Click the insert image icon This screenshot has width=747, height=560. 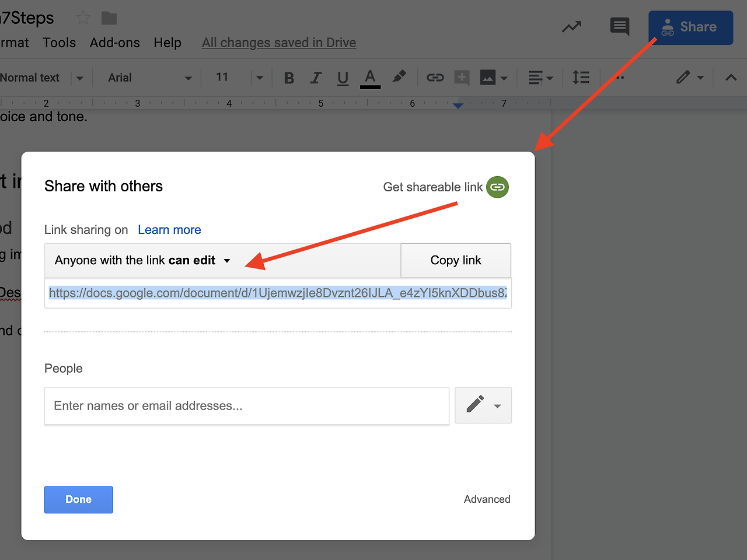pyautogui.click(x=487, y=77)
